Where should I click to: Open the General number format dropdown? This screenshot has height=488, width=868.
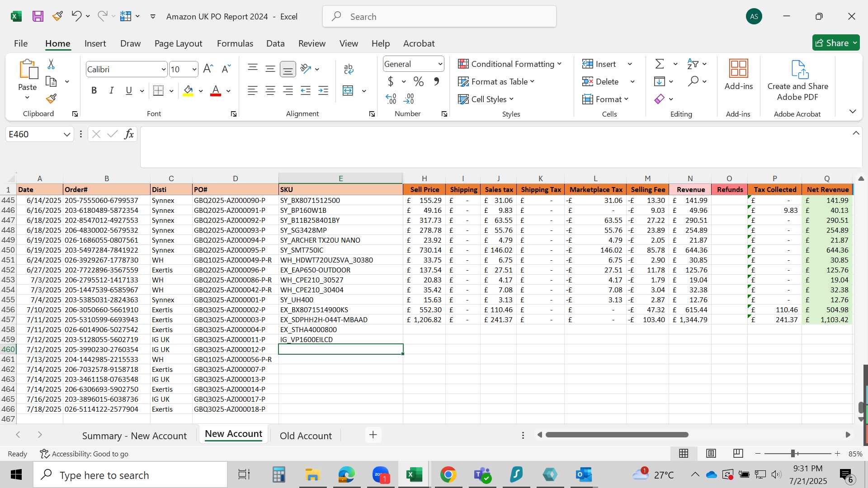click(x=440, y=64)
